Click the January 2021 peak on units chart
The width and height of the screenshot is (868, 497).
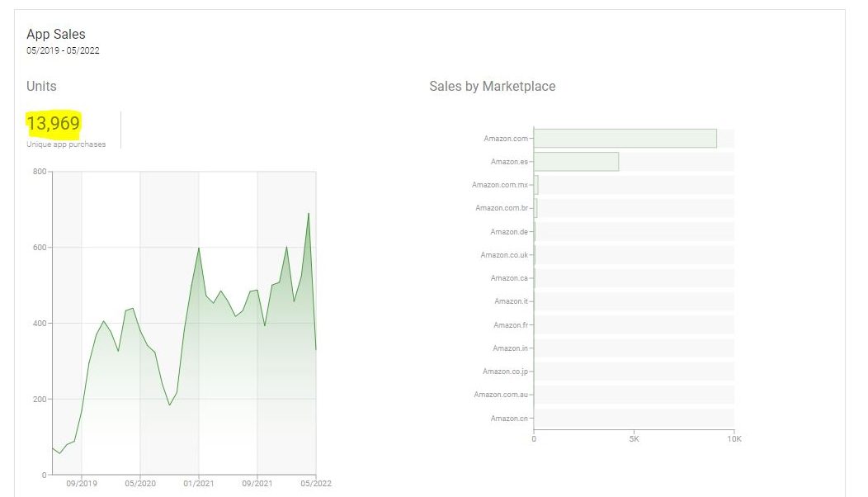click(199, 248)
